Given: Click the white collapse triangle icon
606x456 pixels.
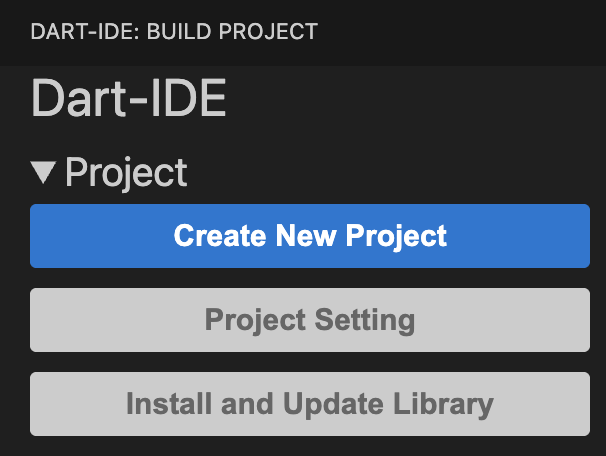Looking at the screenshot, I should (44, 174).
